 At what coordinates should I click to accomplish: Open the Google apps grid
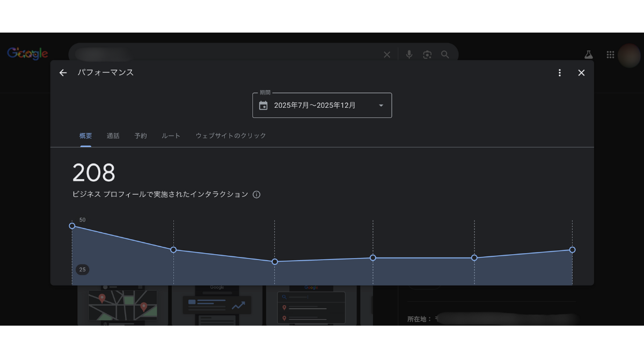(x=610, y=55)
